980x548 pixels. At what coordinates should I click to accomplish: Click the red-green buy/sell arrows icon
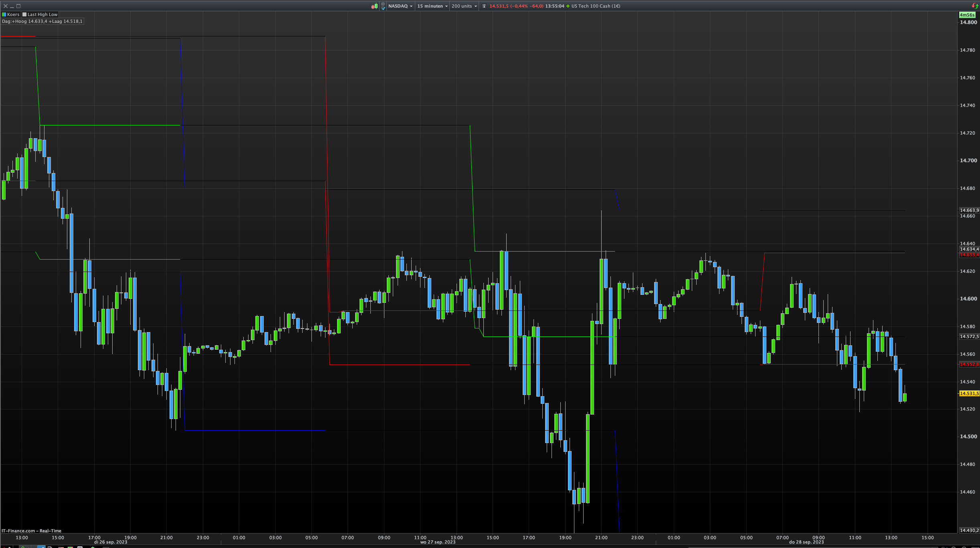tap(975, 6)
